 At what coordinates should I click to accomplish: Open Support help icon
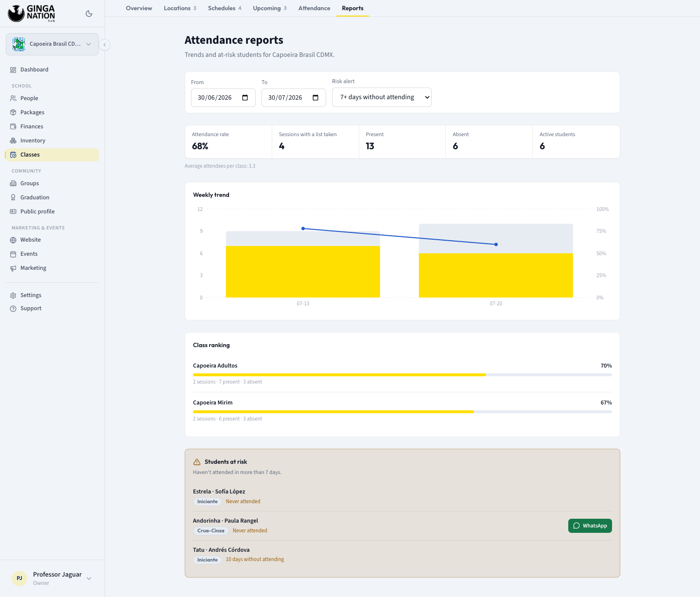tap(13, 308)
